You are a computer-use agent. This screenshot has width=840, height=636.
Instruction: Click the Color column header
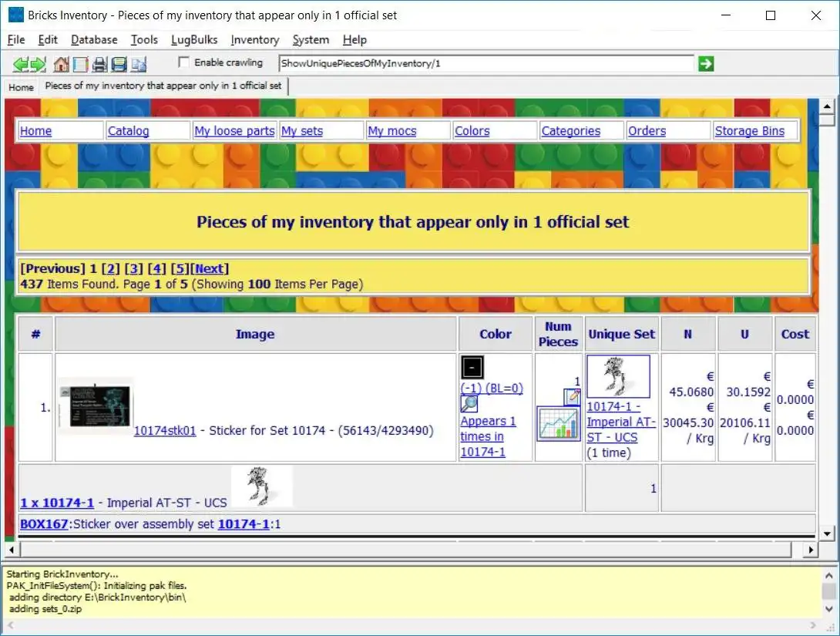(x=496, y=334)
